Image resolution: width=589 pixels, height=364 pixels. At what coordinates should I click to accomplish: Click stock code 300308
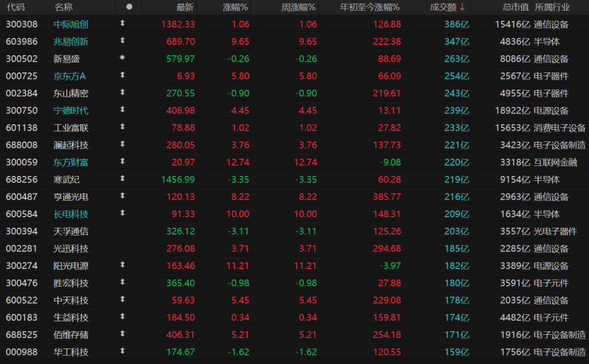pos(22,24)
